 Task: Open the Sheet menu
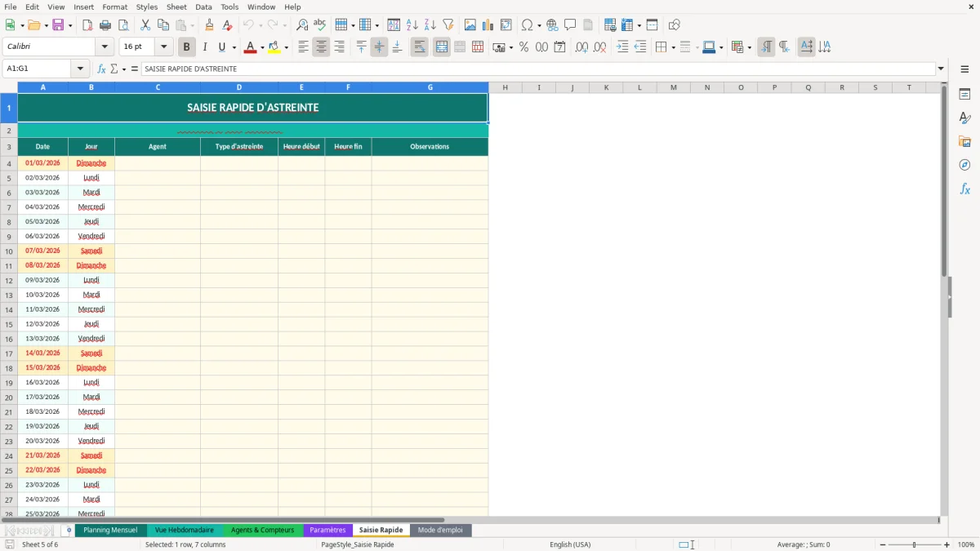click(x=177, y=7)
